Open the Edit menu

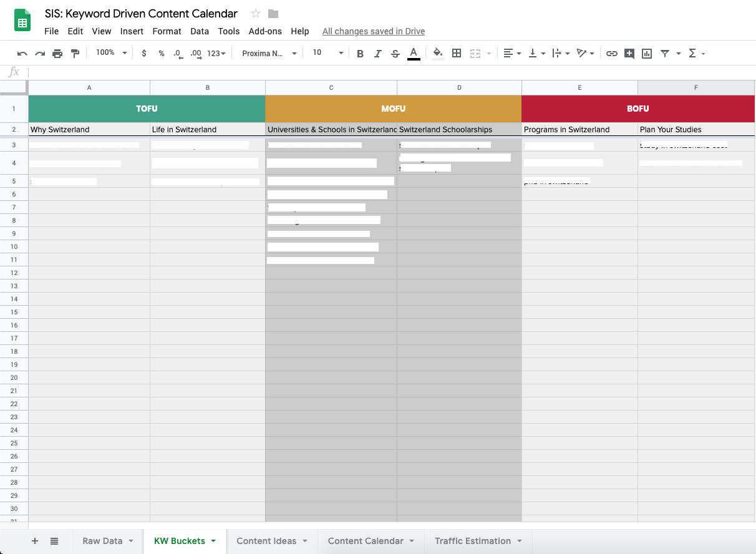pyautogui.click(x=75, y=31)
